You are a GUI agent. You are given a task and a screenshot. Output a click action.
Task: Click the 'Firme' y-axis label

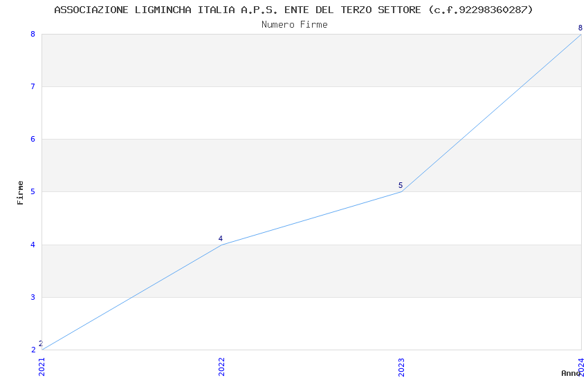click(x=20, y=193)
